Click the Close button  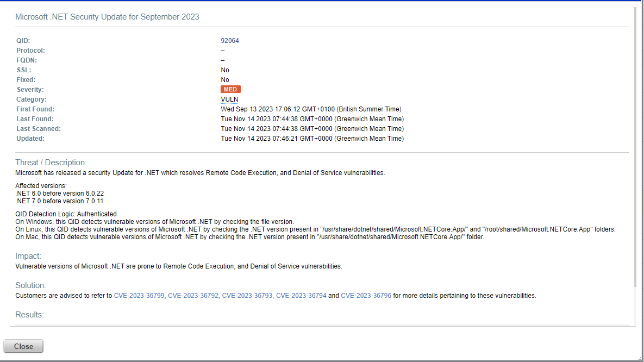tap(23, 346)
